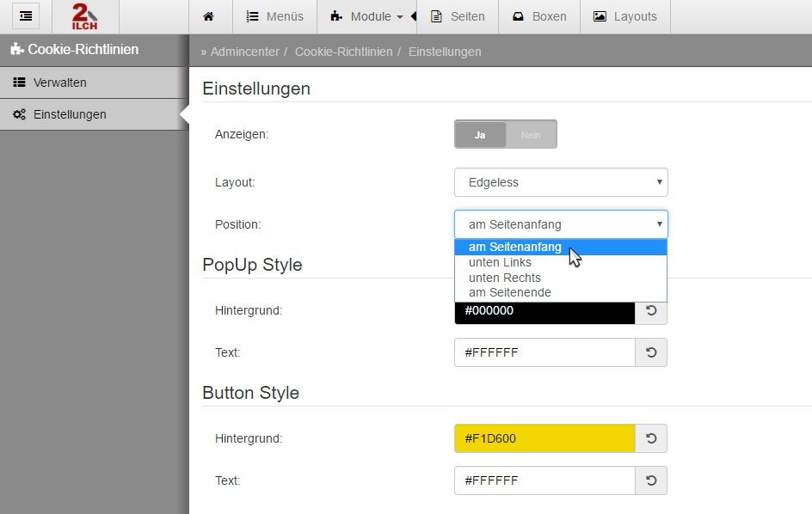Click the Button Hintergrund #F1D600 color field
The width and height of the screenshot is (812, 514).
tap(544, 438)
